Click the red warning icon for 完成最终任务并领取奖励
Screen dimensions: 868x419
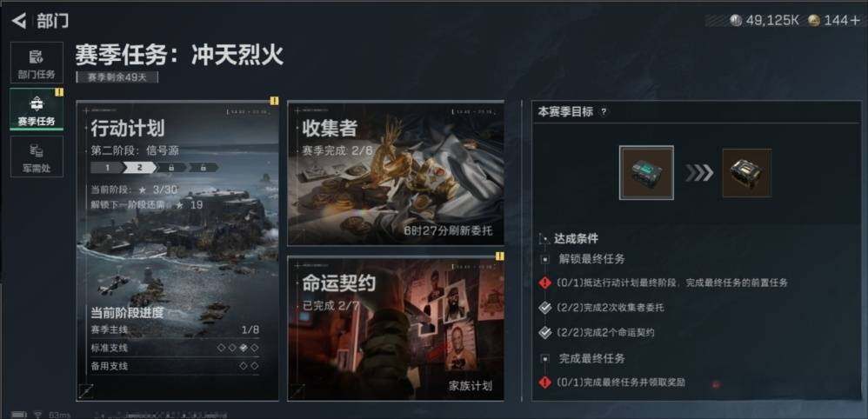[544, 382]
